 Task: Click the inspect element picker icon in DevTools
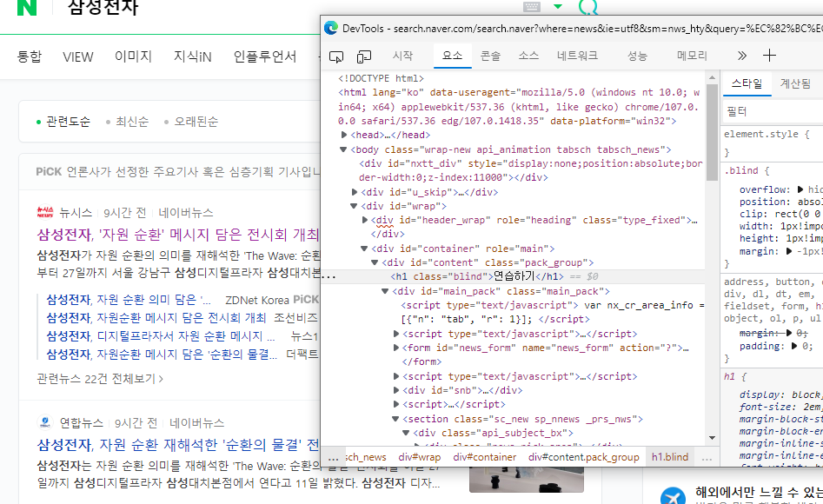[336, 56]
